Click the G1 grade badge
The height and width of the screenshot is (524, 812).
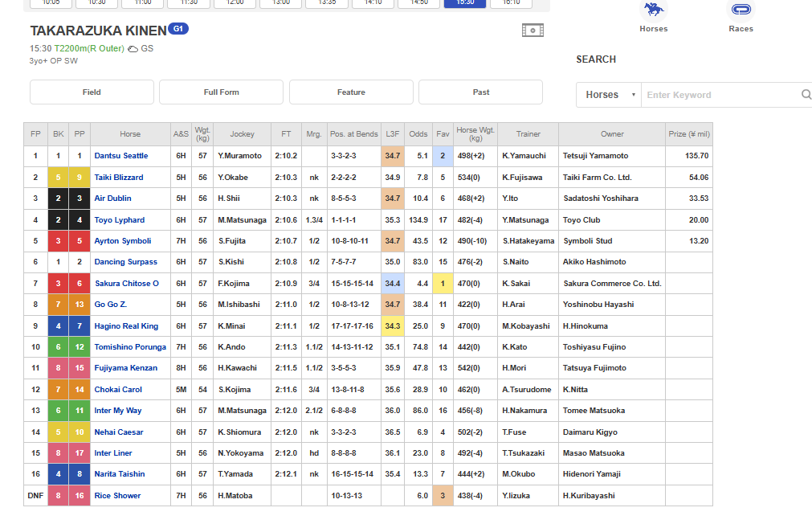tap(178, 29)
